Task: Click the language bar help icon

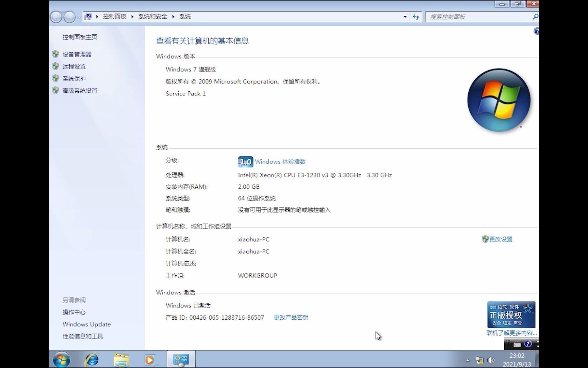Action: [x=528, y=344]
